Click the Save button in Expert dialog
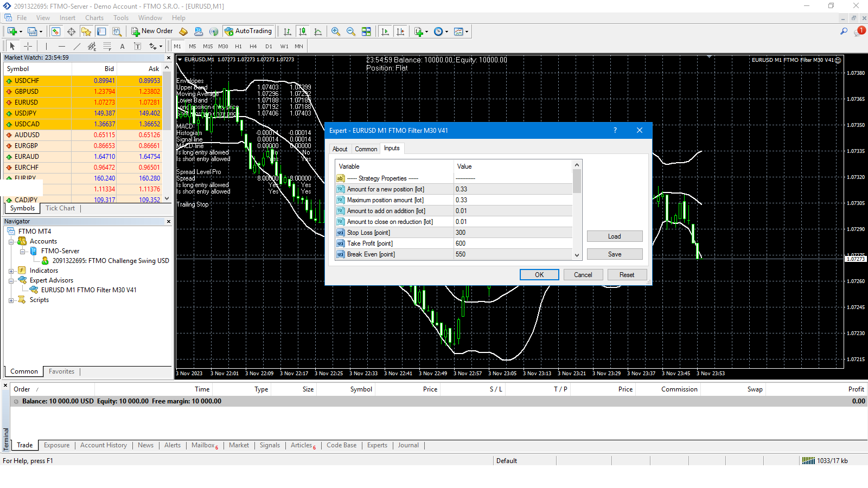Image resolution: width=868 pixels, height=488 pixels. pyautogui.click(x=615, y=254)
